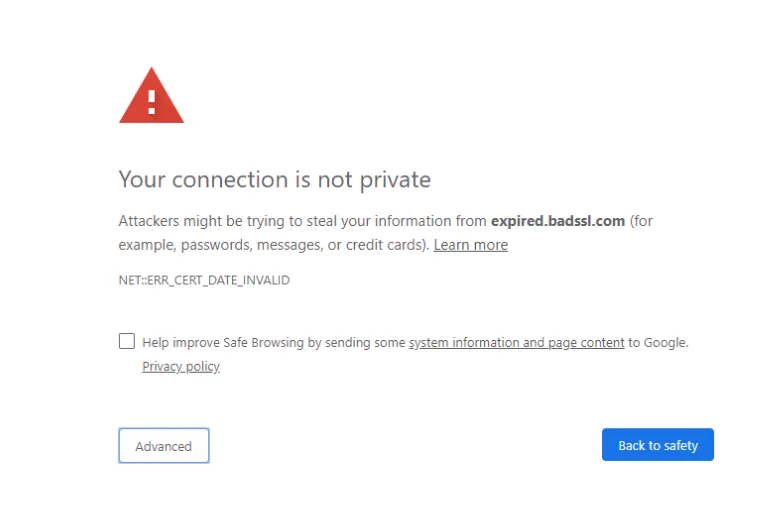Expand the Advanced details section

click(x=164, y=446)
